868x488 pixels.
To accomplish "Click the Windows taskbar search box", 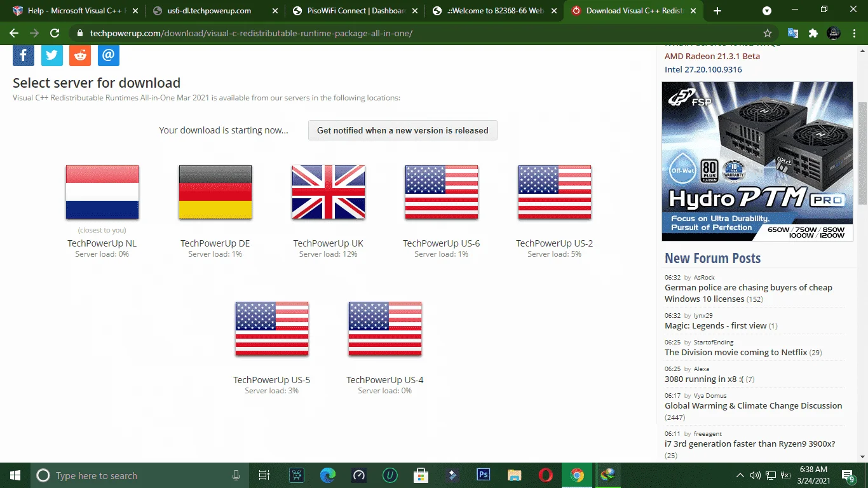I will coord(139,475).
